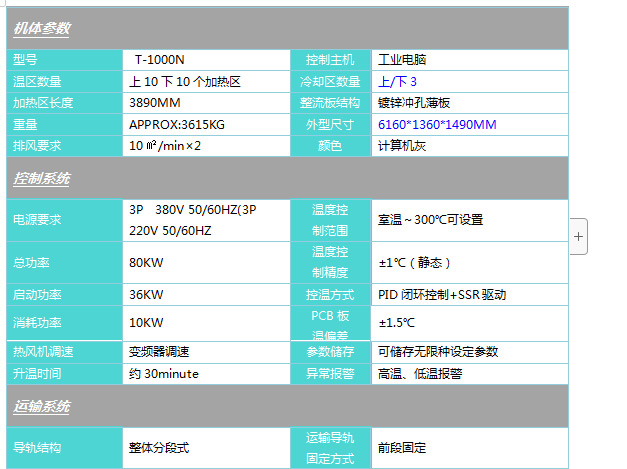Image resolution: width=627 pixels, height=469 pixels.
Task: Click the APPROX:3615KG weight value
Action: [177, 124]
